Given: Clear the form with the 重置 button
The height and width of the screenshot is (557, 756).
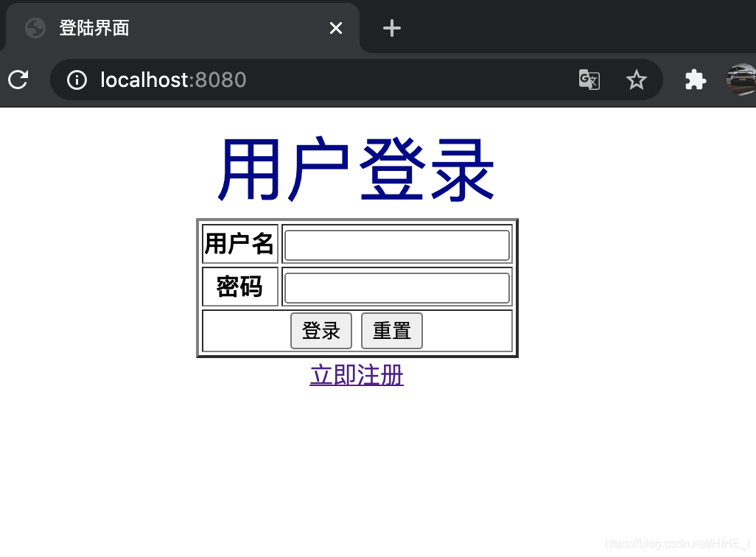Looking at the screenshot, I should (392, 331).
